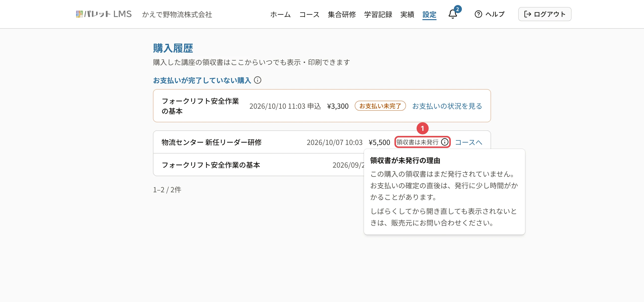Click the 2026/10/10 11:03 申込 timestamp

285,106
